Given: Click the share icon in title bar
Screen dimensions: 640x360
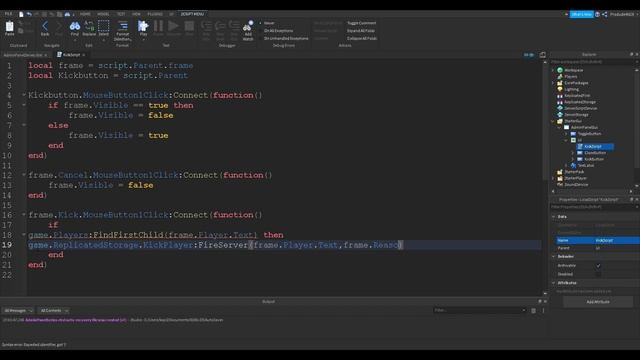Looking at the screenshot, I should (x=604, y=14).
